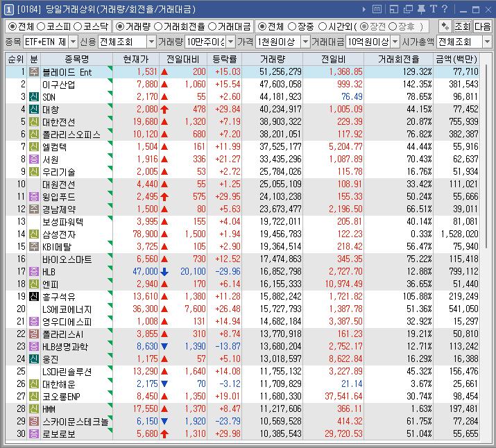Viewport: 496px width, 448px height.
Task: Select the 코스닥 radio button
Action: [78, 26]
